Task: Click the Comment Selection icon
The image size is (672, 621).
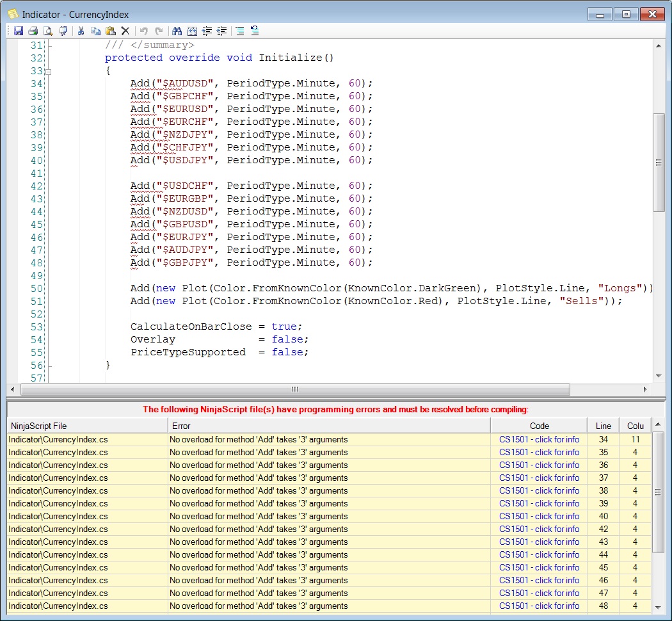Action: (240, 31)
